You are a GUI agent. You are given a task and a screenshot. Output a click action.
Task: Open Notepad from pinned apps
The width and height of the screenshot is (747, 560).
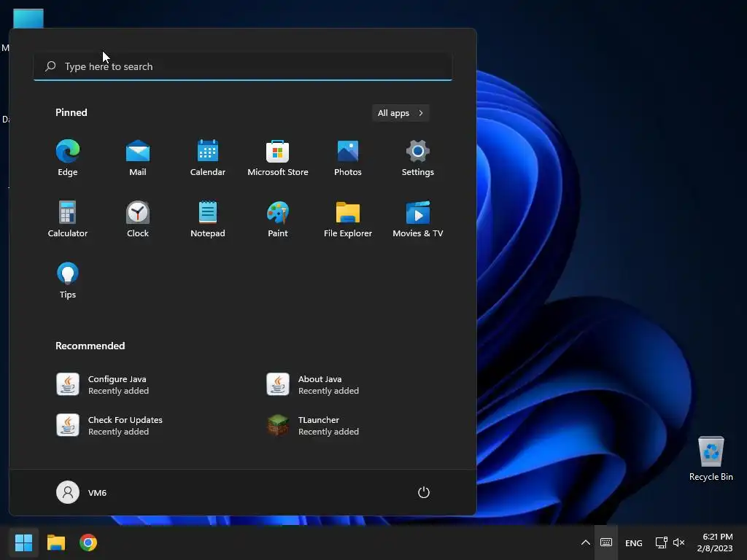point(208,219)
